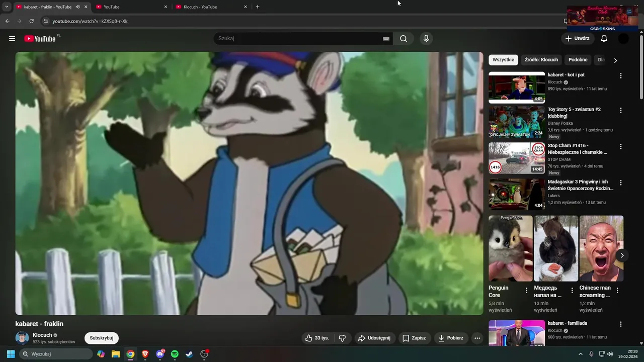The width and height of the screenshot is (644, 362).
Task: Click the Subskrybuj button
Action: tap(102, 338)
